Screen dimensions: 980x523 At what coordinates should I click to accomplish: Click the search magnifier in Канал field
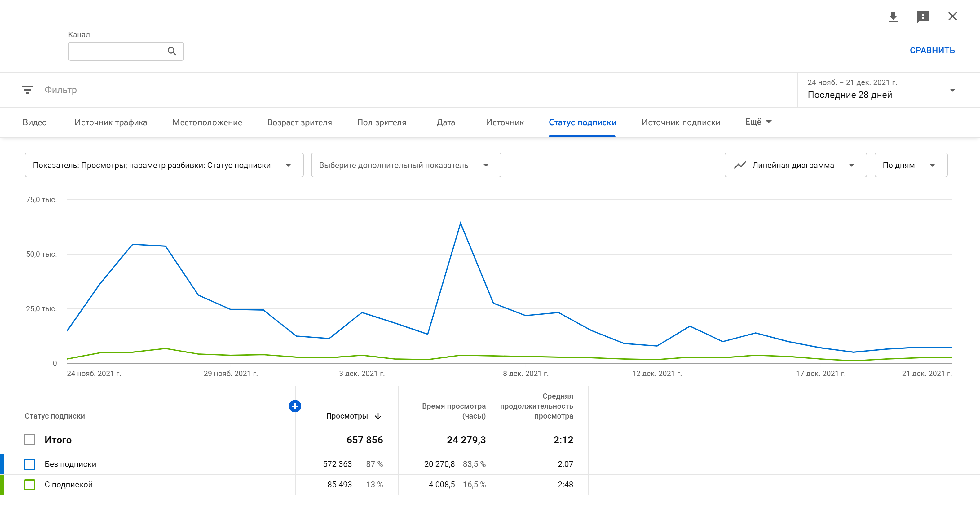(x=172, y=51)
